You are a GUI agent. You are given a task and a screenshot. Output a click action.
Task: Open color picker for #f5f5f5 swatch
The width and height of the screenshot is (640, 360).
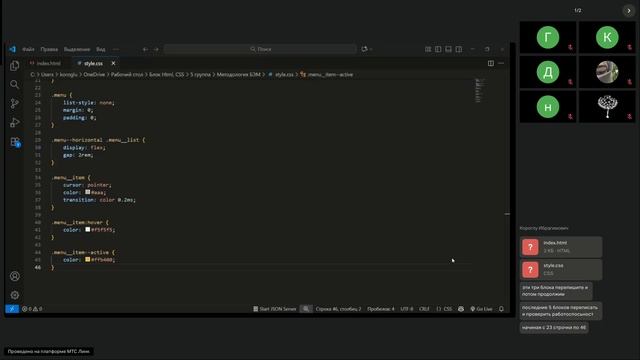point(87,230)
